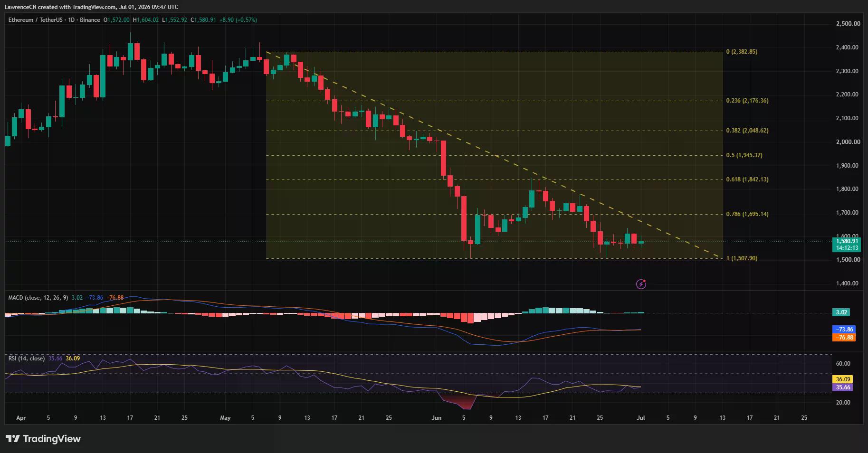Click the Apr label on the date axis
The width and height of the screenshot is (868, 453).
pos(20,418)
